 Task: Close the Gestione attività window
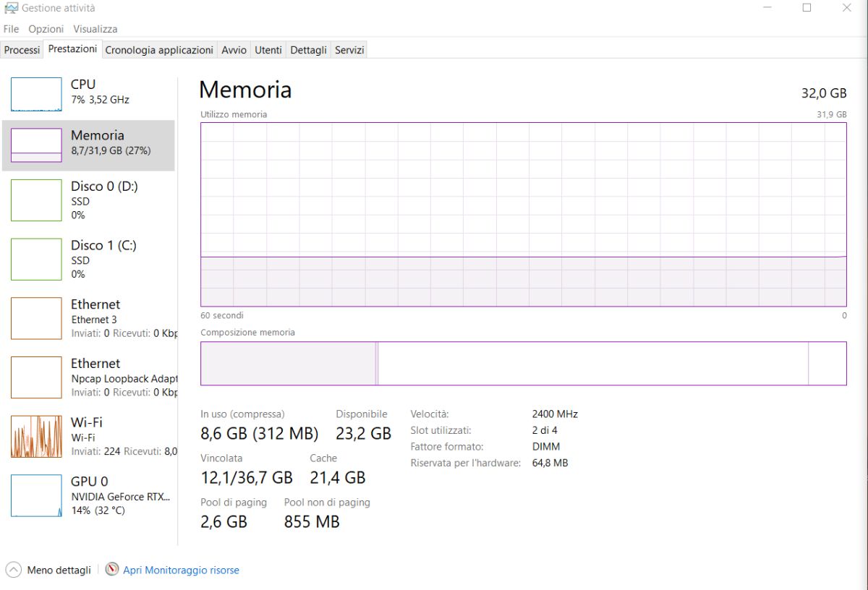pos(847,8)
